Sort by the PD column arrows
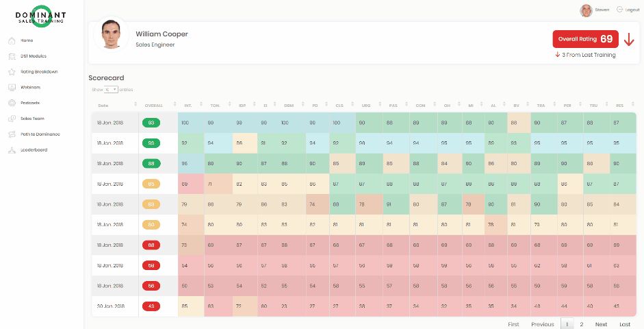 326,105
